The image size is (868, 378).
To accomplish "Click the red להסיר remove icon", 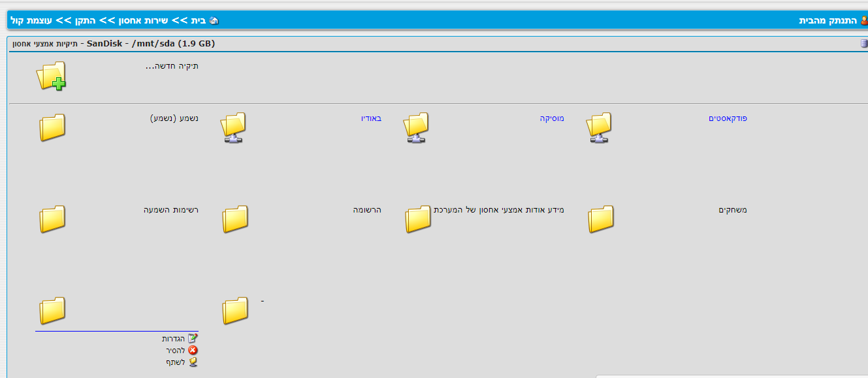I will 193,350.
